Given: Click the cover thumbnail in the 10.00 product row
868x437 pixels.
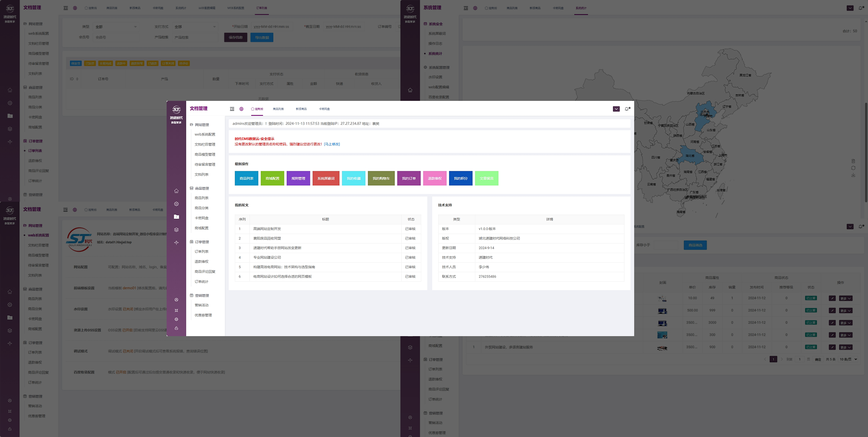Looking at the screenshot, I should [x=662, y=298].
